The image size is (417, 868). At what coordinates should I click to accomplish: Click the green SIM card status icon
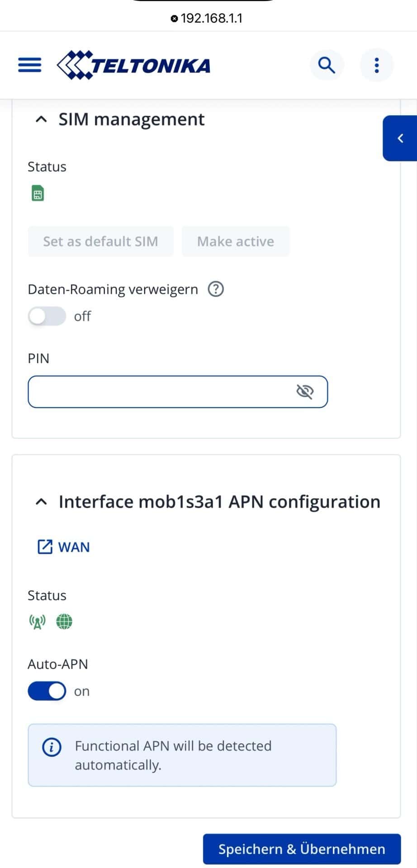[x=38, y=193]
